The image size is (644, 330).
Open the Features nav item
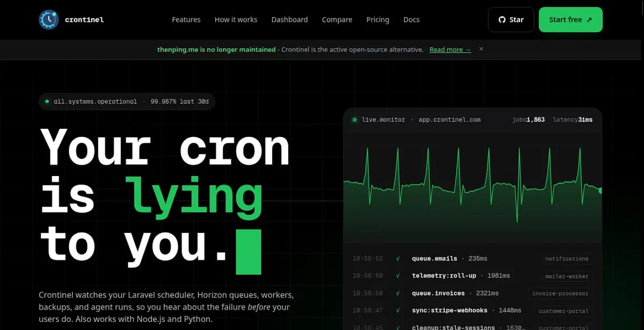point(186,20)
